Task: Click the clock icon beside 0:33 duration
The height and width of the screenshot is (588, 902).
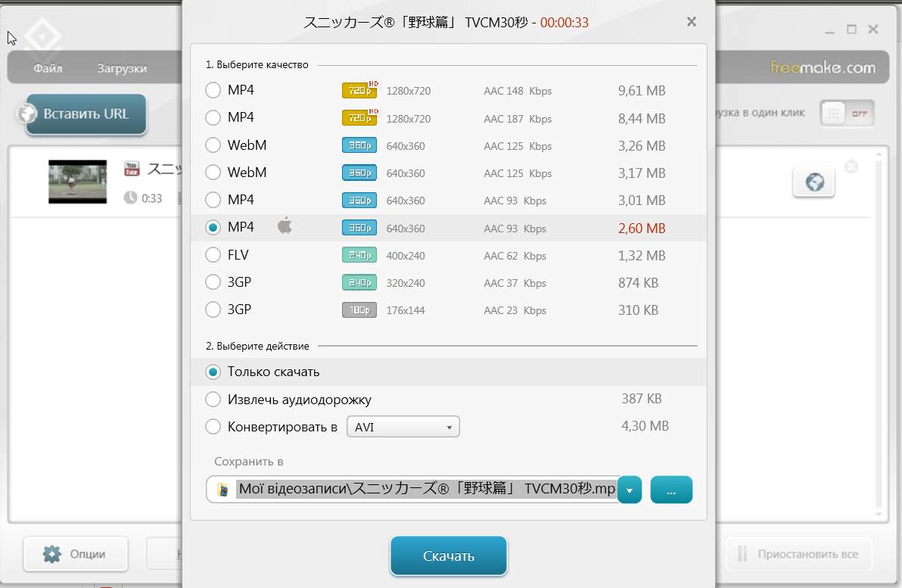Action: [x=131, y=198]
